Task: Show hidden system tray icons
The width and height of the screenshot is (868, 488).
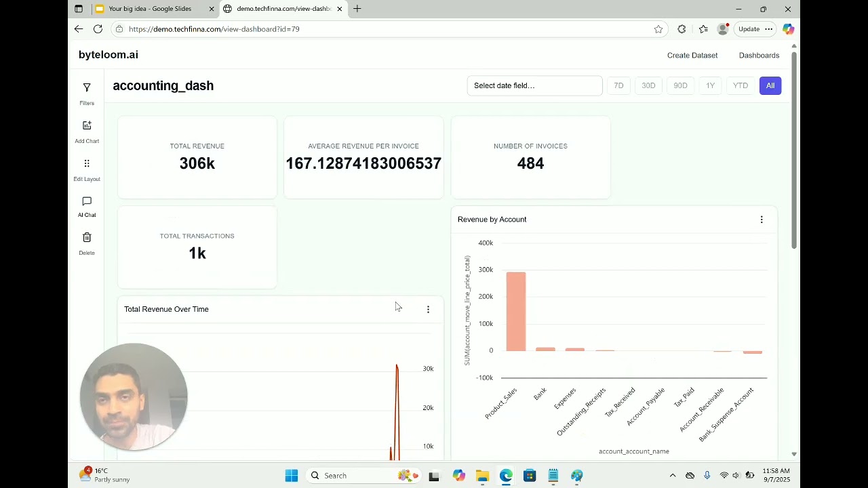Action: (x=673, y=476)
